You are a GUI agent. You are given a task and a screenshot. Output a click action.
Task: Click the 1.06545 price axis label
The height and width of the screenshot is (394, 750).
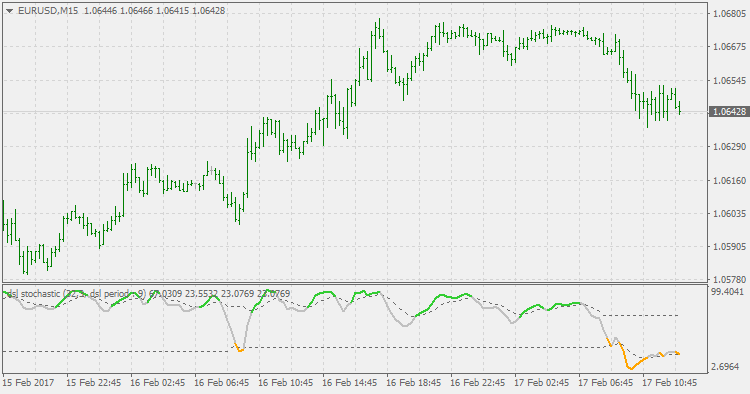(729, 80)
